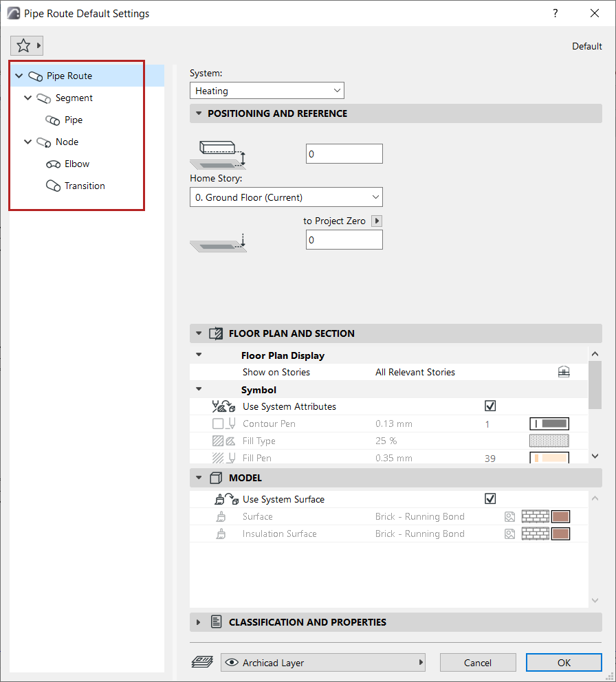Click the Elbow icon in tree
The image size is (616, 682).
coord(53,164)
